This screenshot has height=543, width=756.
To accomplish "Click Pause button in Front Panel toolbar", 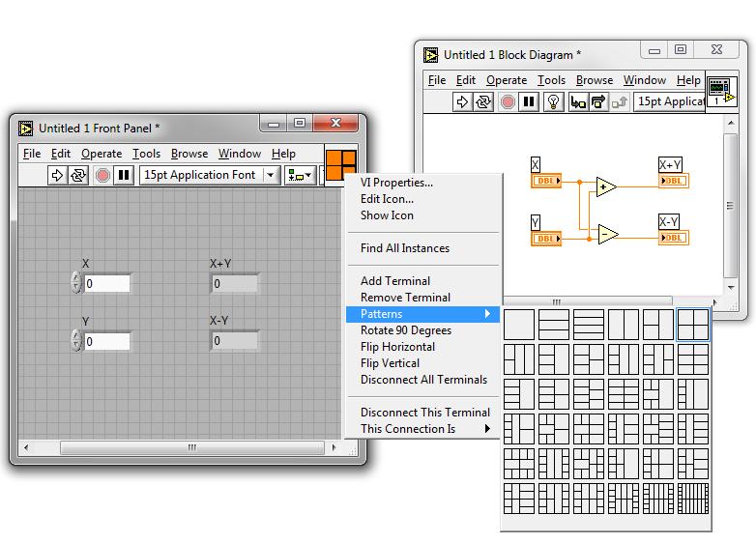I will point(124,175).
